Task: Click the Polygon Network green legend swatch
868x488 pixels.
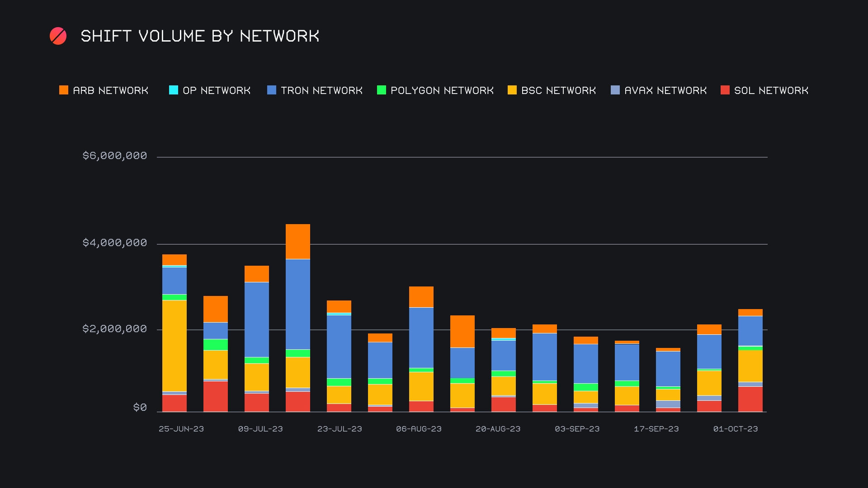Action: (x=382, y=90)
